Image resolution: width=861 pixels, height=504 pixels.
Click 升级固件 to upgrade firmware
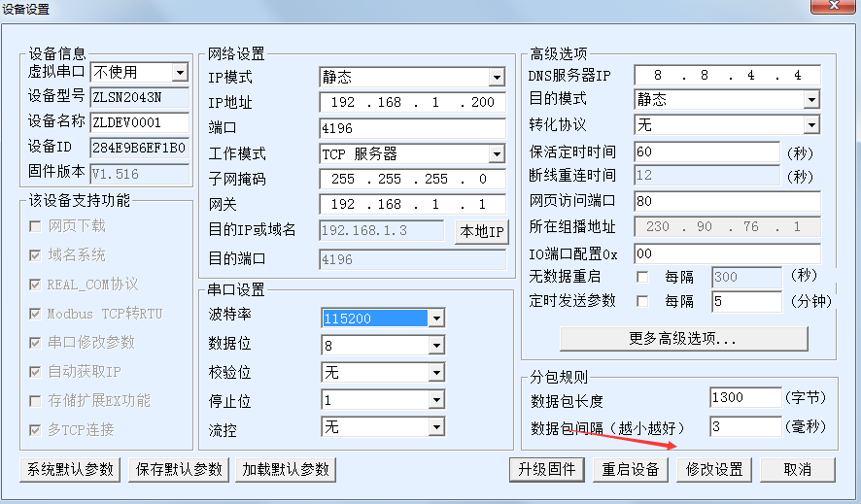pyautogui.click(x=547, y=469)
